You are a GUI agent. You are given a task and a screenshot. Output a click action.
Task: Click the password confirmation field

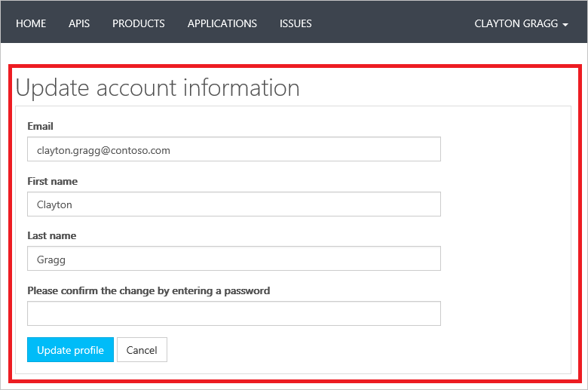point(234,314)
